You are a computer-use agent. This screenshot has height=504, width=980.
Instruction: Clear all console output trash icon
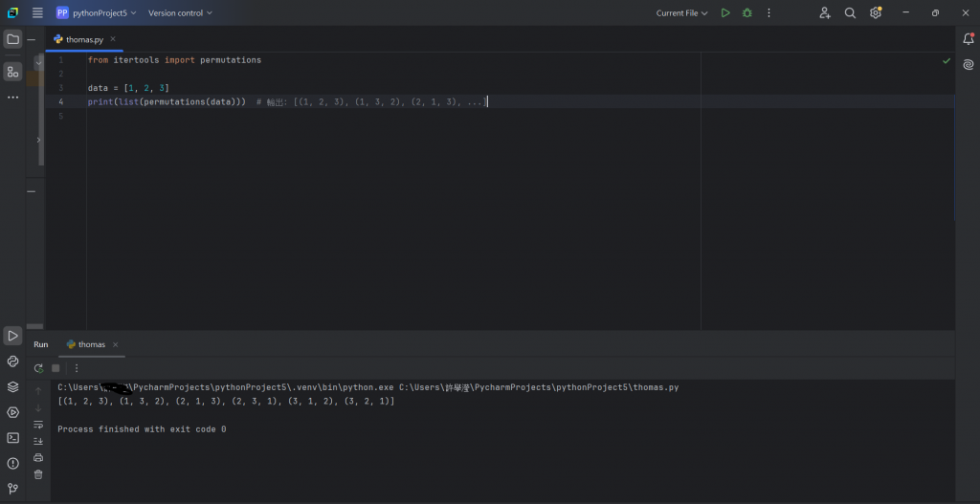pos(38,474)
